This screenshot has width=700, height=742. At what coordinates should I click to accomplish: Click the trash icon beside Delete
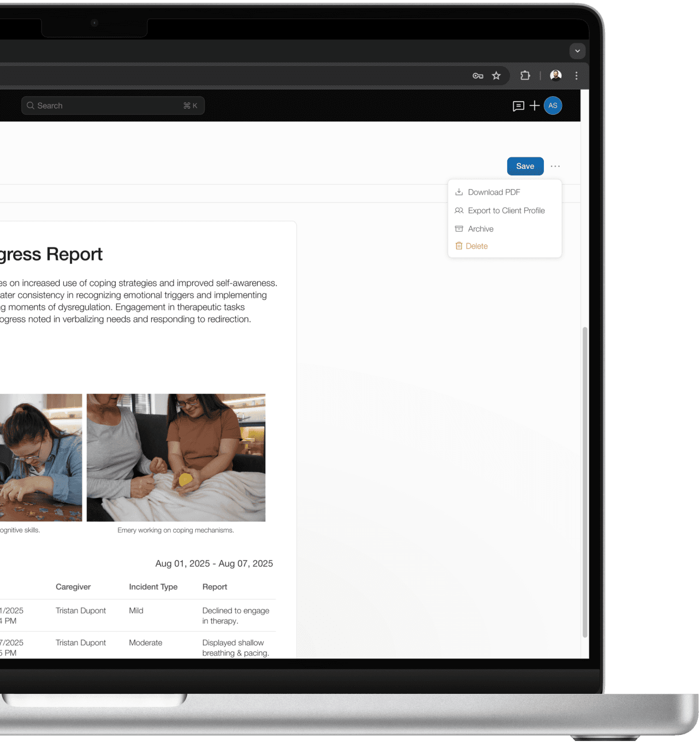pyautogui.click(x=459, y=246)
